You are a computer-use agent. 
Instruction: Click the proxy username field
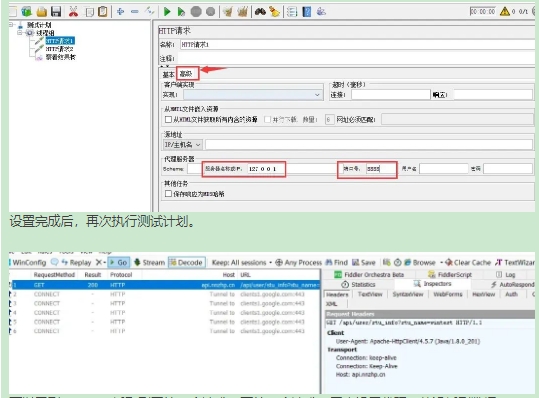click(x=444, y=169)
